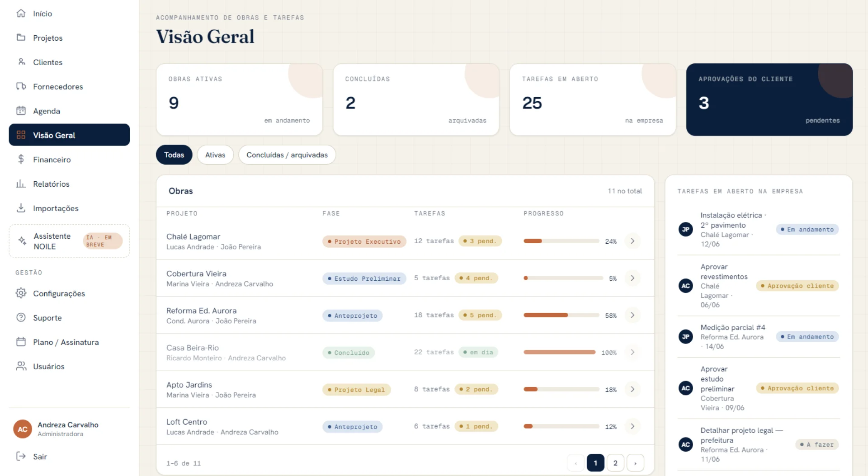
Task: Open Casa Beira-Rio row chevron
Action: (632, 352)
